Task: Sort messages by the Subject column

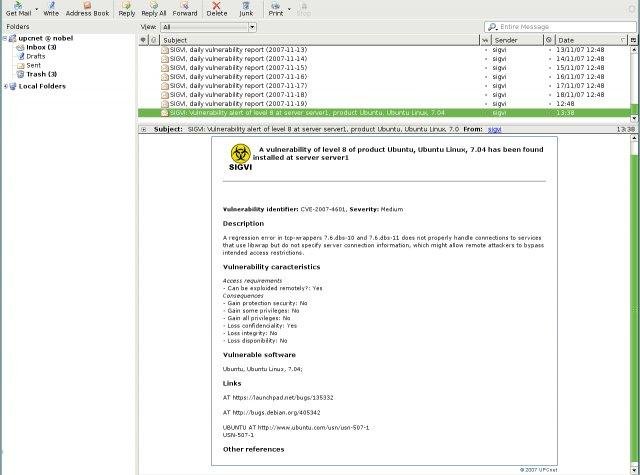Action: point(320,40)
